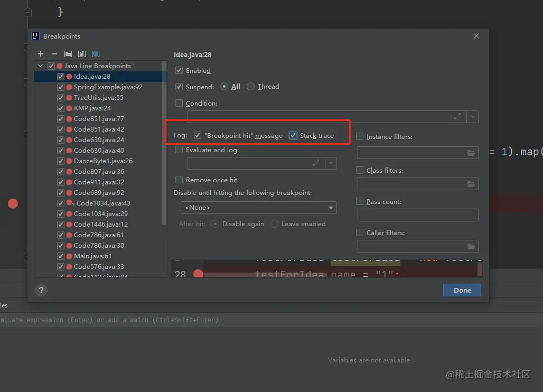Select Idea.java:28 breakpoint row

pos(100,77)
